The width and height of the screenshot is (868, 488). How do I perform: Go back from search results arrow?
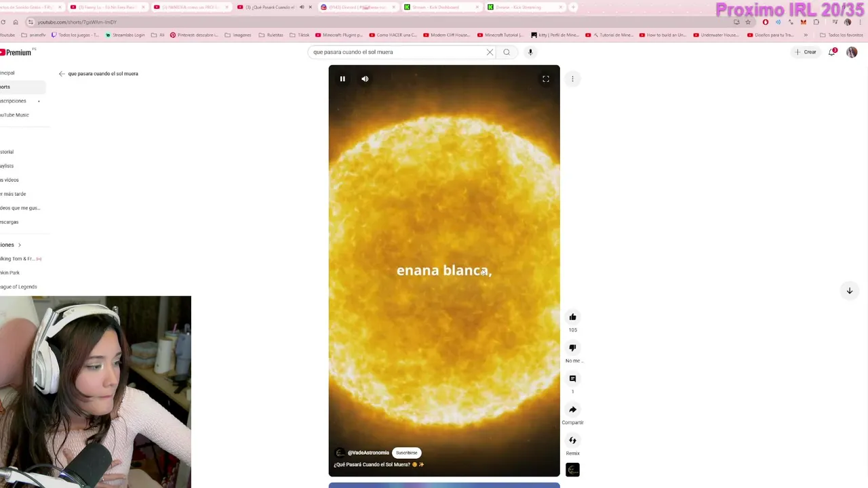pos(62,74)
